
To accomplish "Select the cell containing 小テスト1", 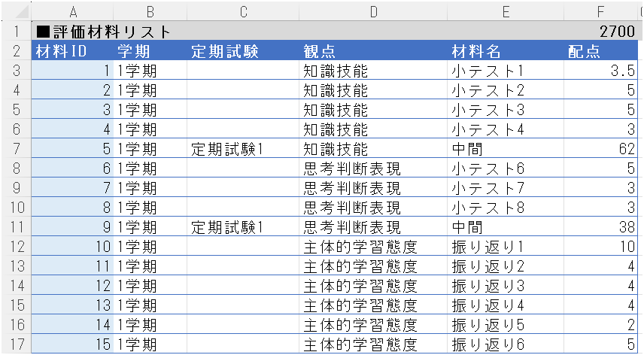I will (505, 71).
